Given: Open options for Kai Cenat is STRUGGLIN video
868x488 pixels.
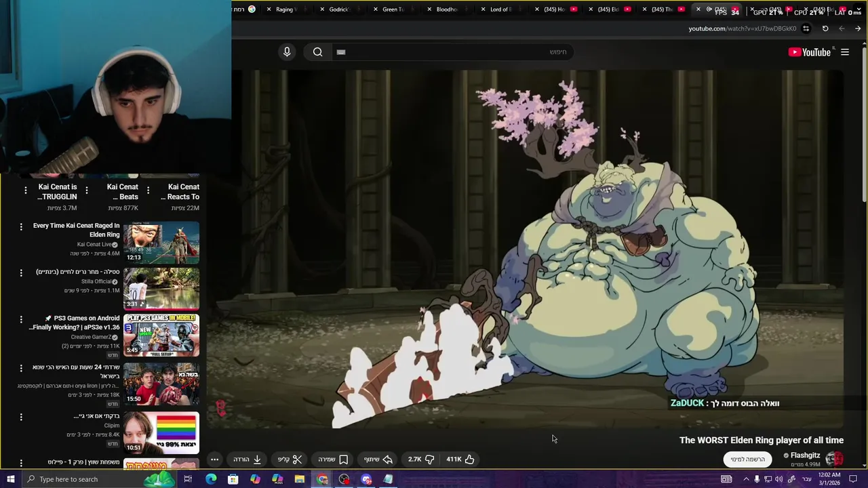Looking at the screenshot, I should tap(25, 190).
